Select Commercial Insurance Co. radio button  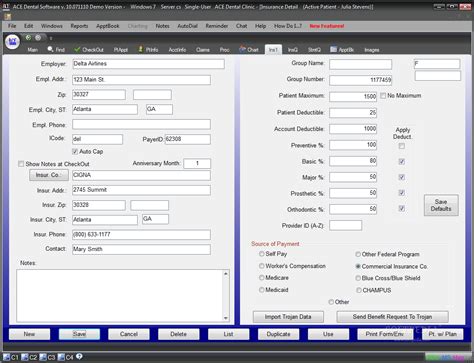(358, 266)
